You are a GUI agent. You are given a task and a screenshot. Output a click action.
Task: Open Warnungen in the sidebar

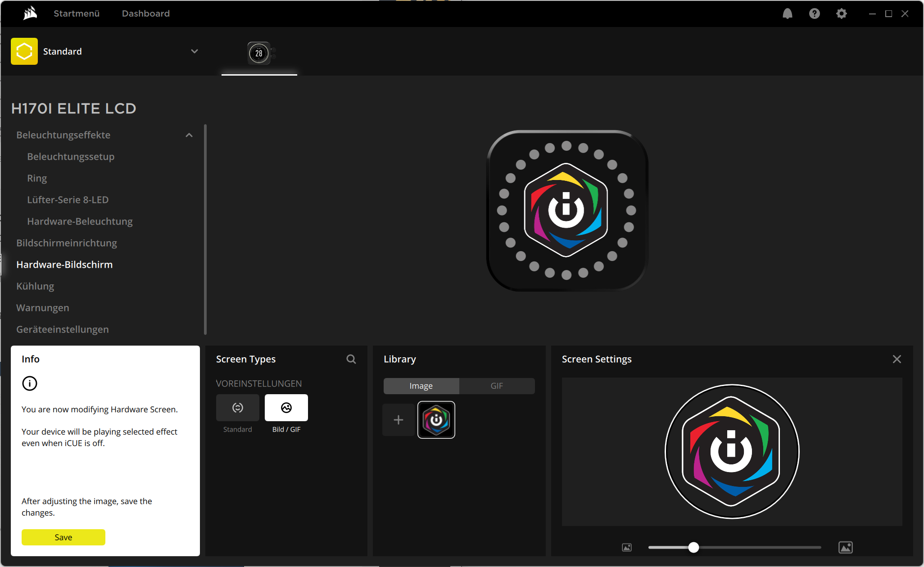pyautogui.click(x=43, y=308)
